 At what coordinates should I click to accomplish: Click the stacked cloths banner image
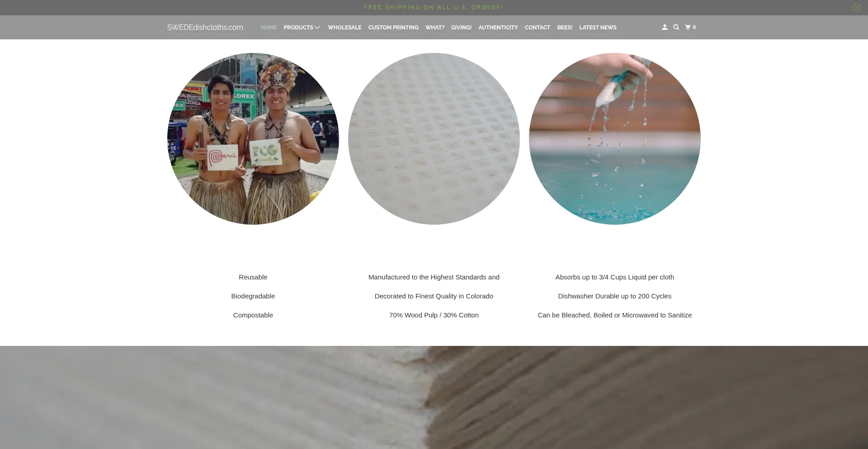pyautogui.click(x=434, y=397)
